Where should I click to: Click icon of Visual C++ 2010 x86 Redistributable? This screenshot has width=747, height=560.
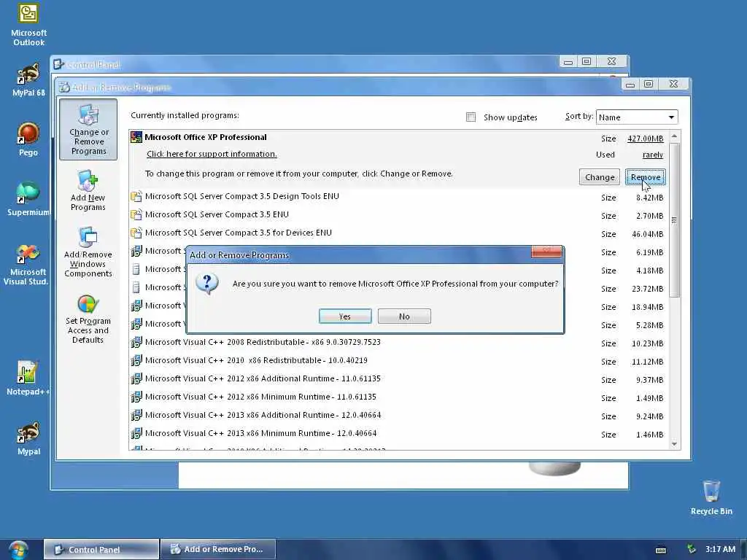pos(136,360)
